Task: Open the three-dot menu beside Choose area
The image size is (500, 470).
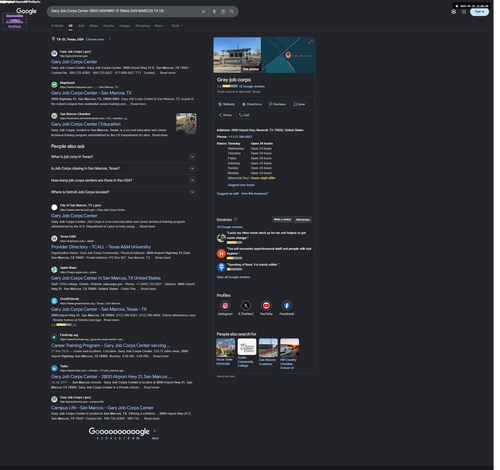Action: tap(109, 39)
